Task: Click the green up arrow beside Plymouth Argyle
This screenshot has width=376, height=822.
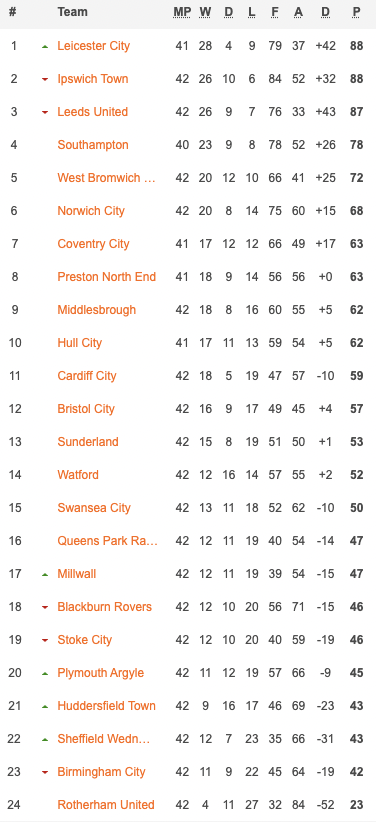Action: coord(45,674)
